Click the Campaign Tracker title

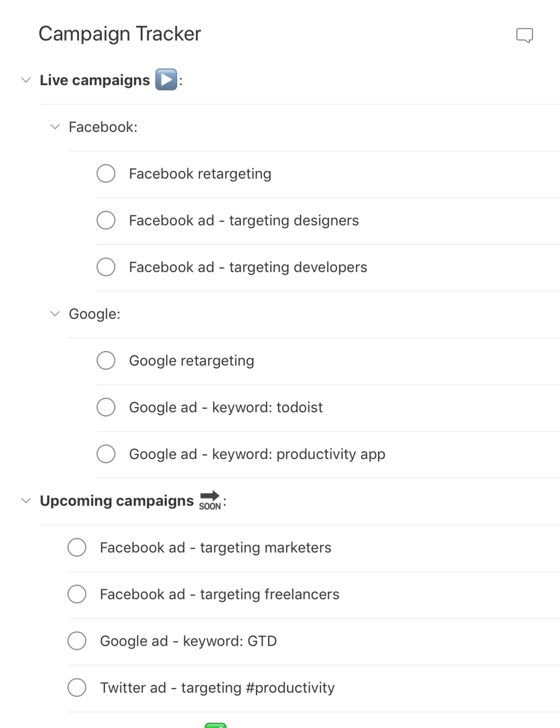click(x=119, y=34)
